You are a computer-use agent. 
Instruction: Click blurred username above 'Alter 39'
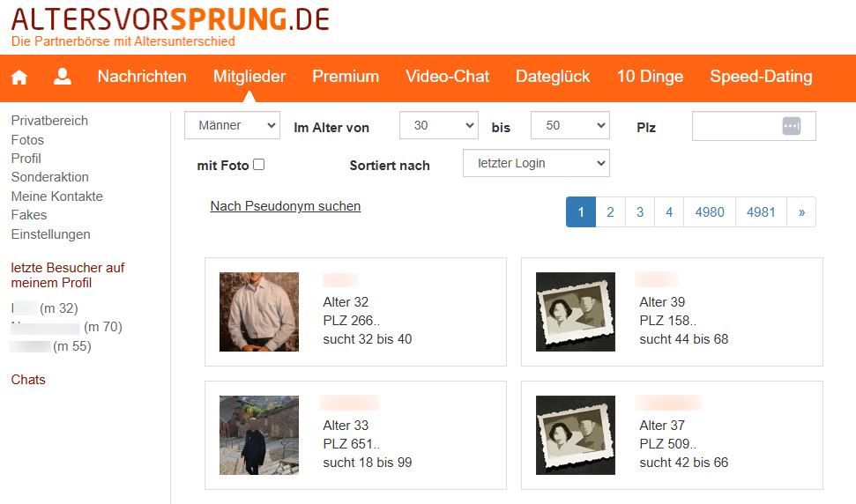click(657, 280)
